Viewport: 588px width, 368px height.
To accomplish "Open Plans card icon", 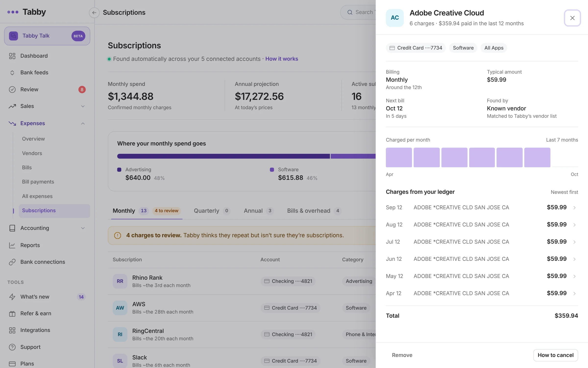I will 12,364.
